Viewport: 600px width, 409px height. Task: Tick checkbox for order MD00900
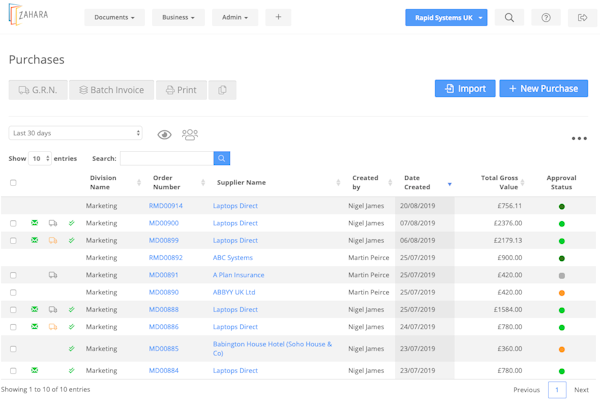pos(13,223)
